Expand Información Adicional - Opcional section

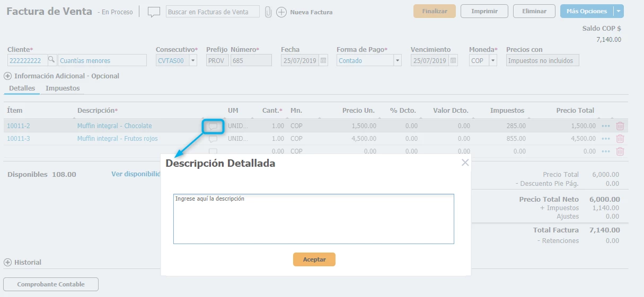click(x=8, y=76)
